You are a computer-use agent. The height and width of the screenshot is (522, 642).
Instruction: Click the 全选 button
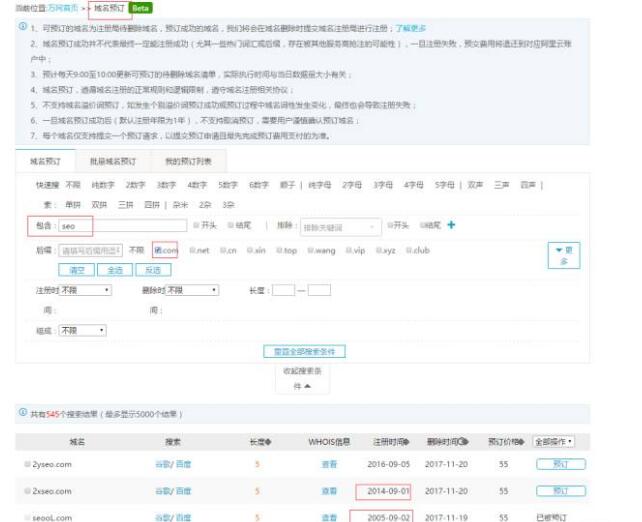tap(115, 270)
